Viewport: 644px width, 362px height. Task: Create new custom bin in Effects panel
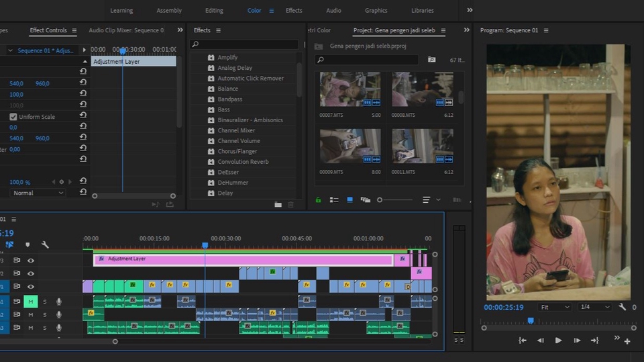tap(278, 204)
